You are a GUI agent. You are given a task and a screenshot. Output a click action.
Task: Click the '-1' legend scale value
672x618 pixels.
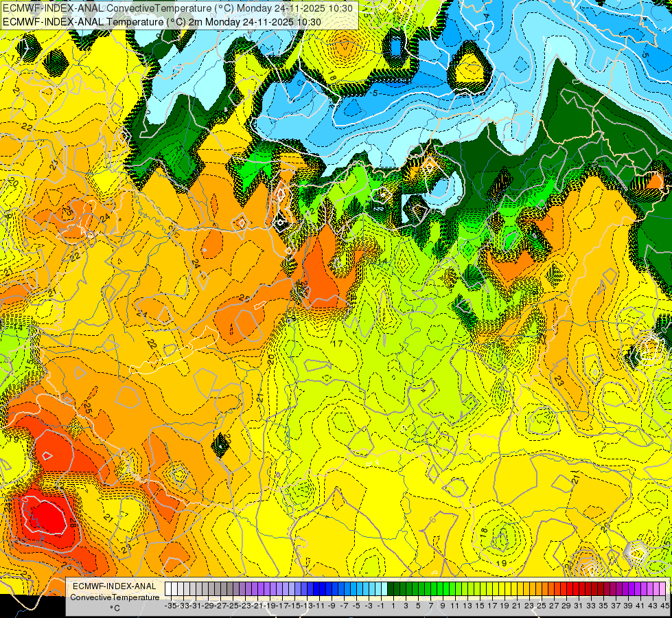pos(381,606)
